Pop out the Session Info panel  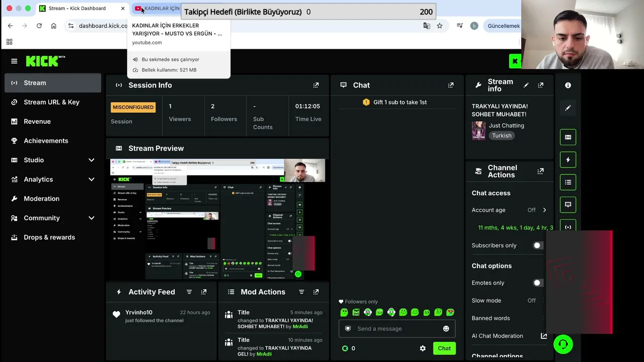click(316, 85)
